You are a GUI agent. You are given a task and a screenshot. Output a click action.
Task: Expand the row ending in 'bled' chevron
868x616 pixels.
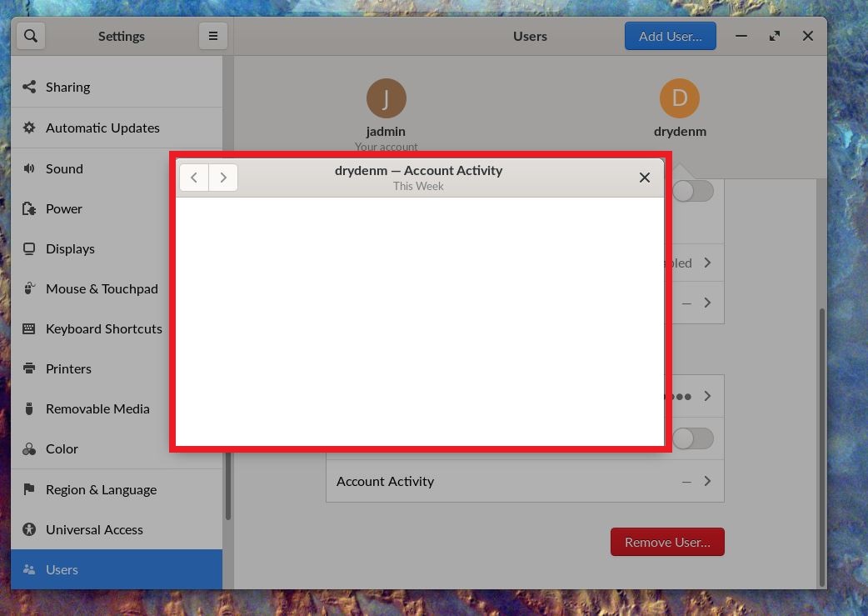click(x=707, y=263)
